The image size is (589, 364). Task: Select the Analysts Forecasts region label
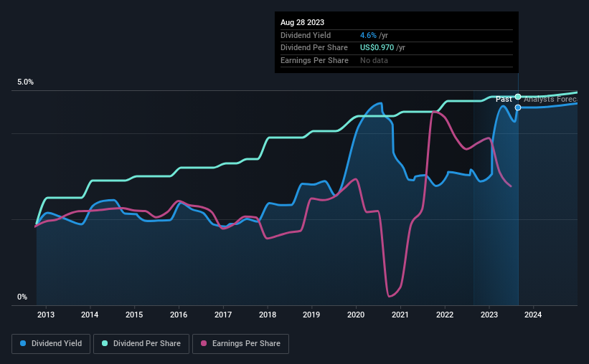(550, 99)
